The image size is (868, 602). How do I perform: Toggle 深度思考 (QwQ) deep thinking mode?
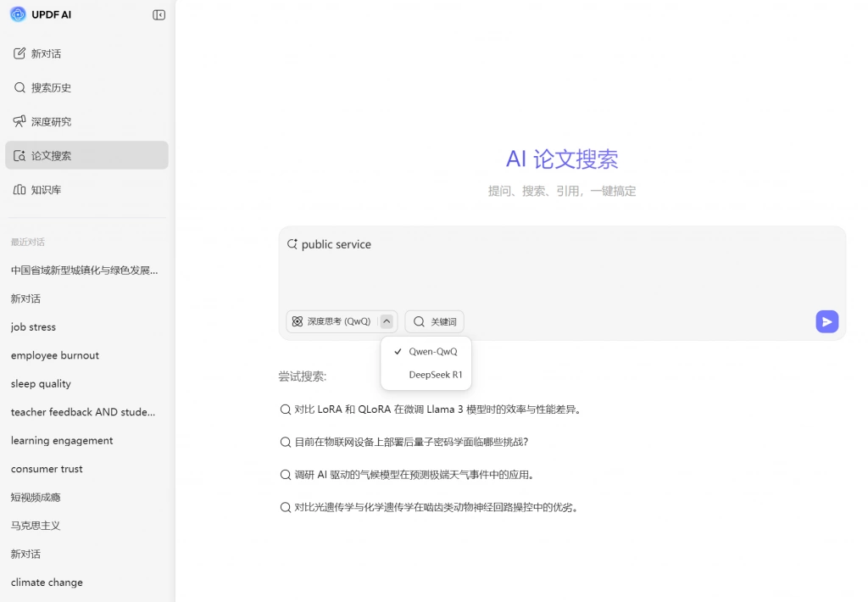(x=332, y=321)
